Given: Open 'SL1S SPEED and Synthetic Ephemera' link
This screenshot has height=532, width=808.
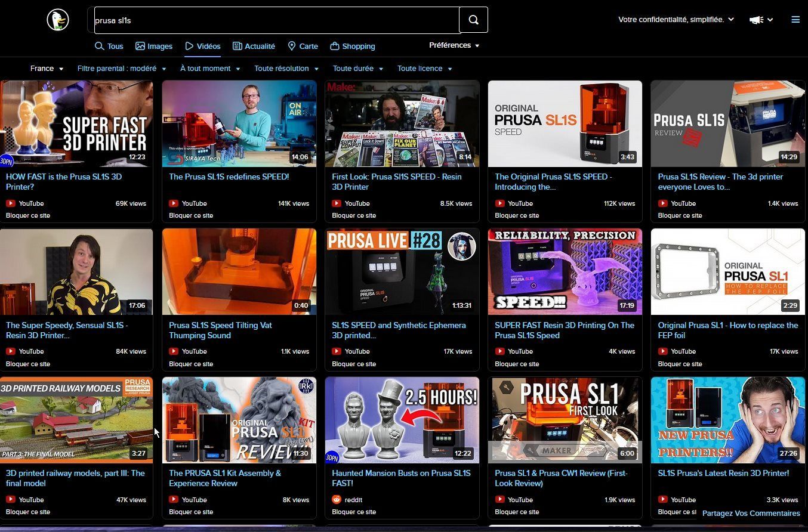Looking at the screenshot, I should (399, 330).
